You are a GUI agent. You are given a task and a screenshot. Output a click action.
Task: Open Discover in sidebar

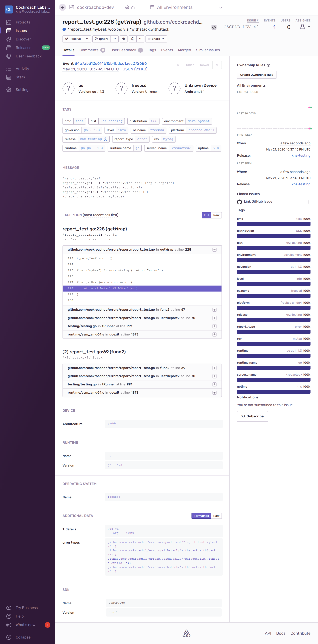23,39
